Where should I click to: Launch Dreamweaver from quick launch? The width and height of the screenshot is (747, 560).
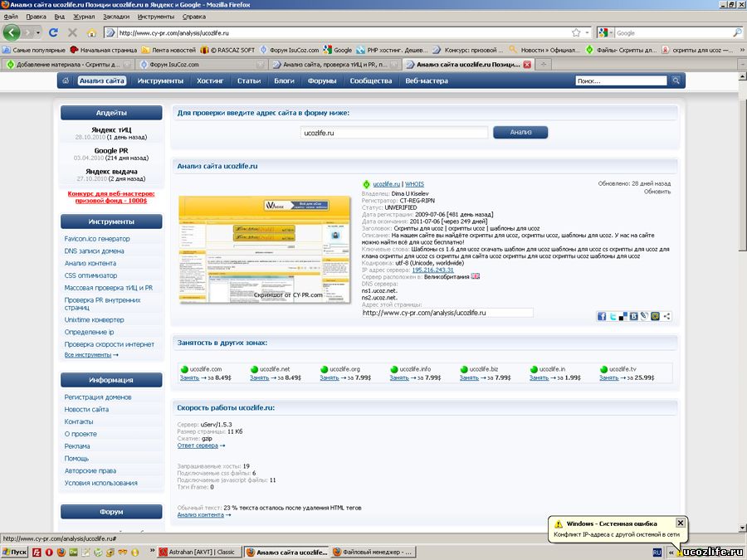73,553
